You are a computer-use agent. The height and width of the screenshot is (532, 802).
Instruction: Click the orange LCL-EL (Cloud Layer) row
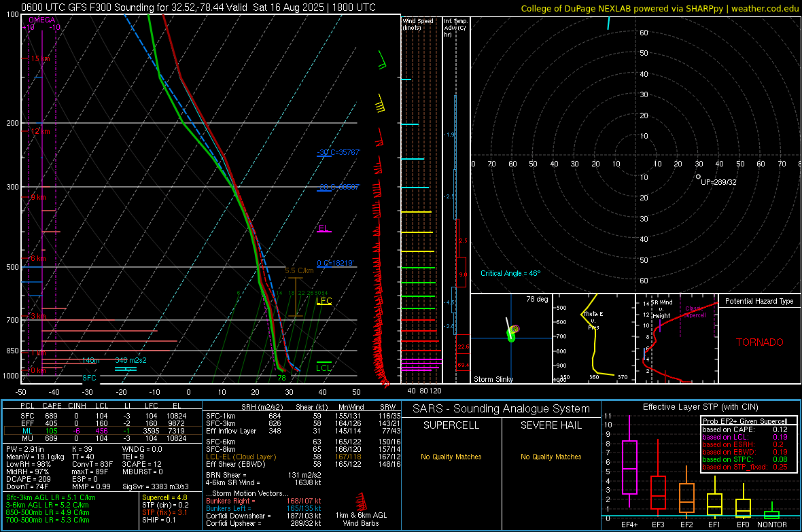303,457
